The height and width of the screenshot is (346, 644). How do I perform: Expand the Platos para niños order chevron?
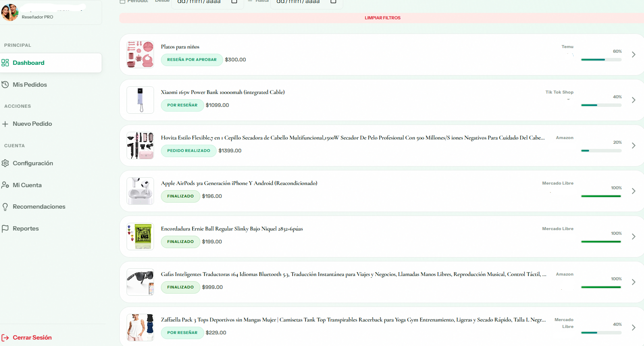[634, 55]
